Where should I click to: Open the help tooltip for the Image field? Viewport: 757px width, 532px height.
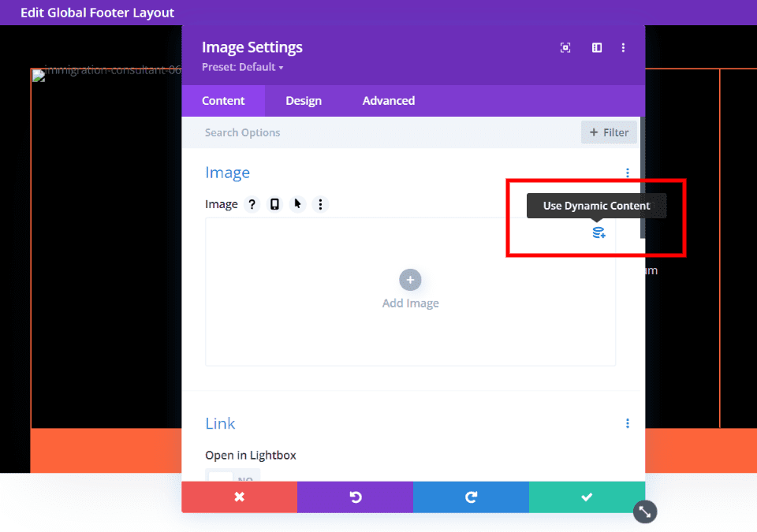252,204
